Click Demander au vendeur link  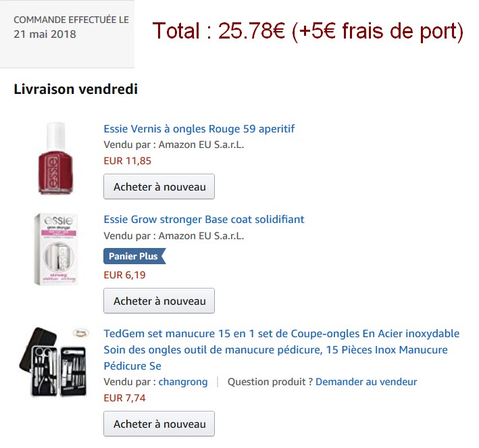tap(366, 382)
